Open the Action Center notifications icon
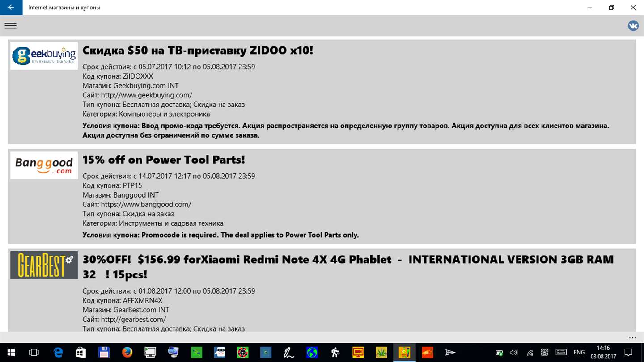644x362 pixels. (x=628, y=353)
